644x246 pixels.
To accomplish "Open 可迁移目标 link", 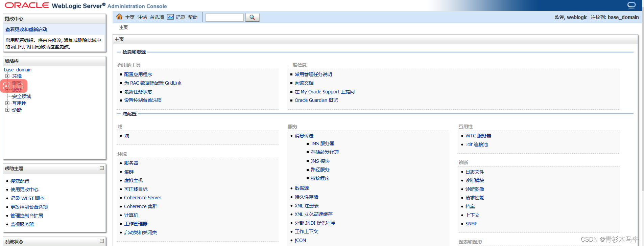I will click(136, 189).
